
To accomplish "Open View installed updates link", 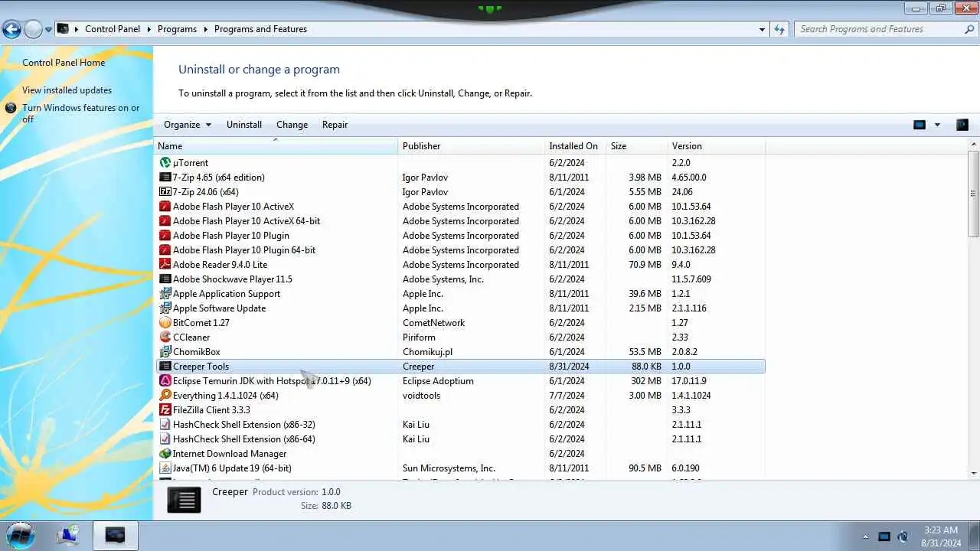I will pos(67,90).
